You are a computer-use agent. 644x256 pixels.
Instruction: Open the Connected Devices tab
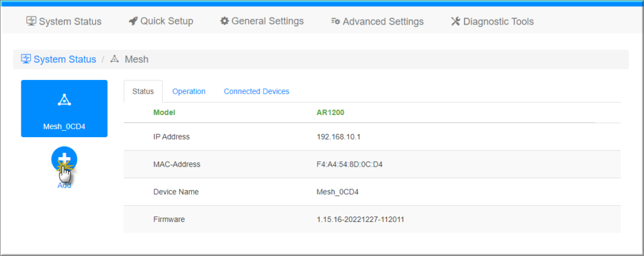tap(257, 91)
